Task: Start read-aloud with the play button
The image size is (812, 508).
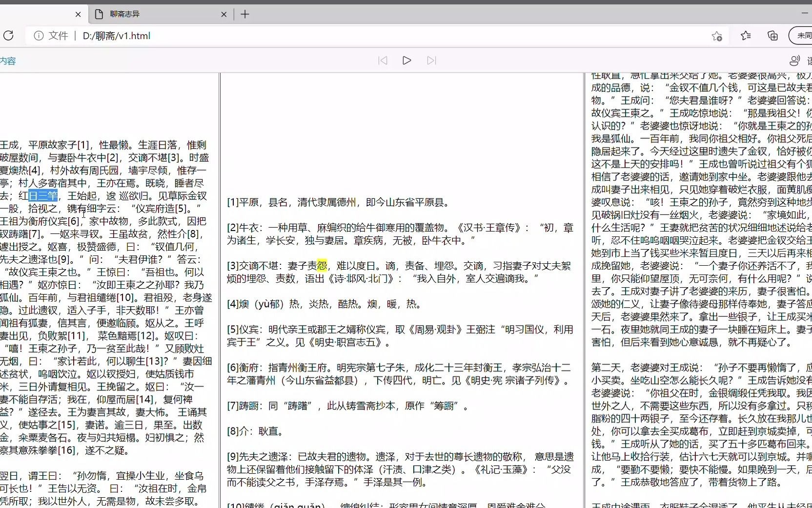Action: pos(407,61)
